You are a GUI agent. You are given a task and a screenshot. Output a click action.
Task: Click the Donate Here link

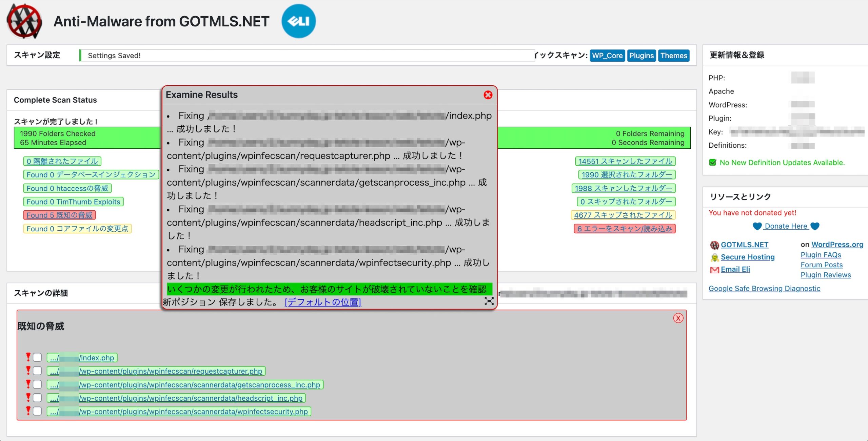(x=786, y=226)
